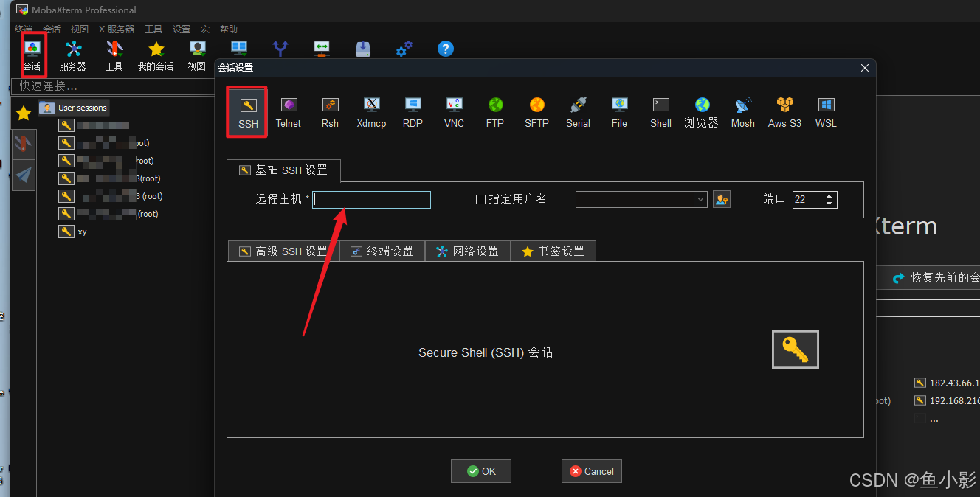
Task: Open the tunneling toolbar icon
Action: (322, 49)
